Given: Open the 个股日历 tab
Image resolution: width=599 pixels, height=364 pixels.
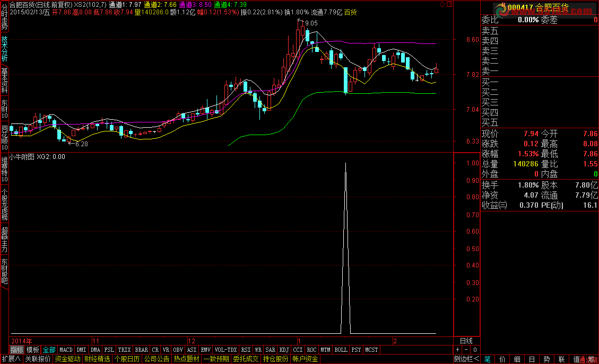Looking at the screenshot, I should [x=127, y=359].
